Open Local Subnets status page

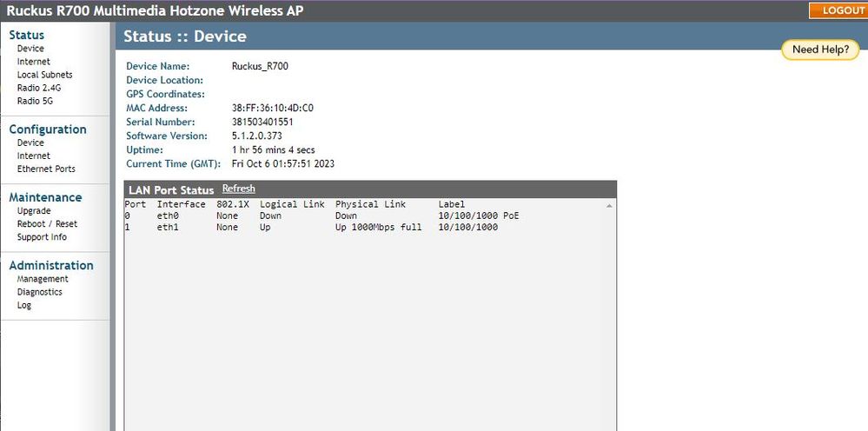(45, 75)
